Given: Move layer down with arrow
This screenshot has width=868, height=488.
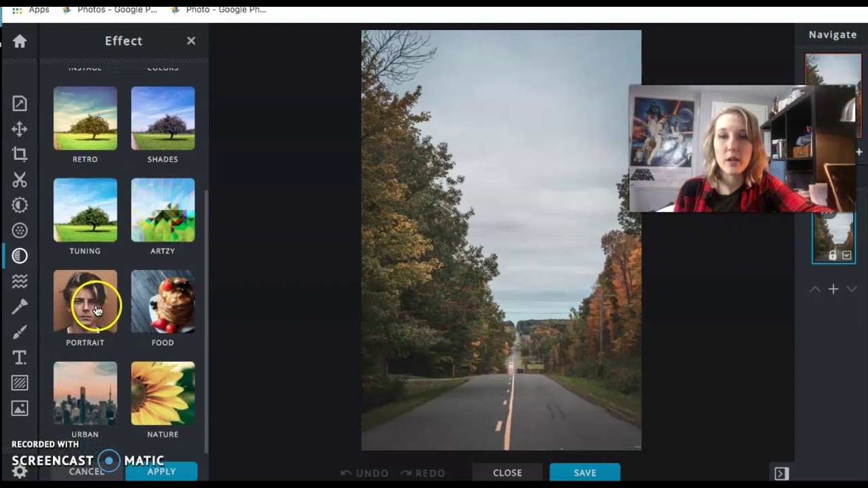Looking at the screenshot, I should pyautogui.click(x=852, y=289).
